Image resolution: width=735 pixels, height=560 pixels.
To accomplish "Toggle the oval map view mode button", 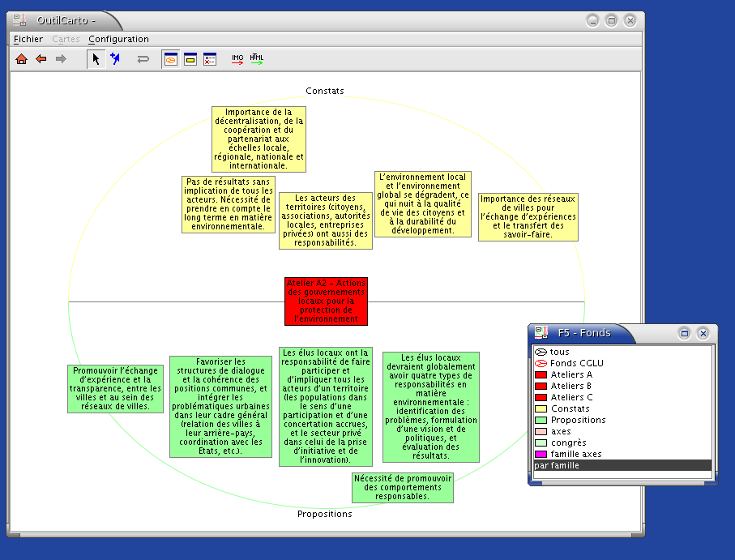I will pos(171,59).
